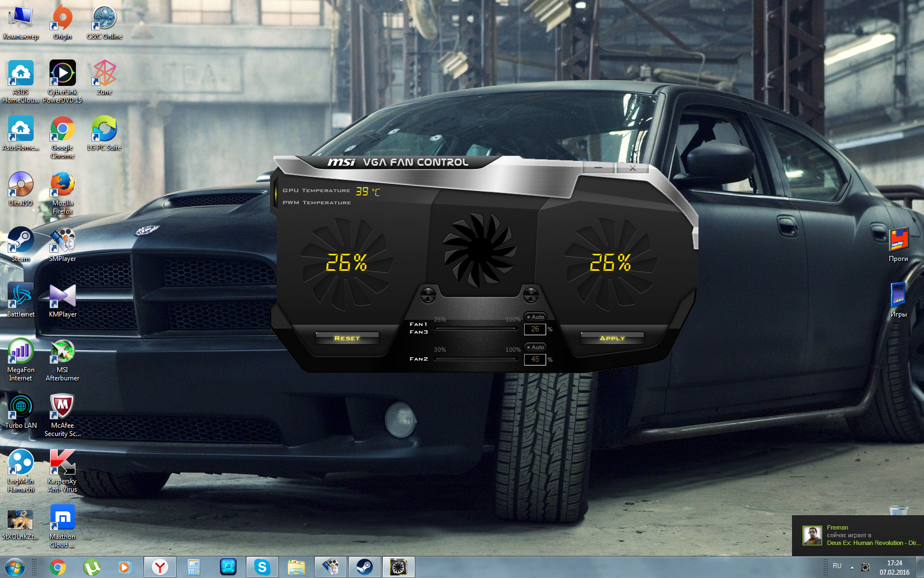924x578 pixels.
Task: Launch Origin from the desktop
Action: point(63,23)
